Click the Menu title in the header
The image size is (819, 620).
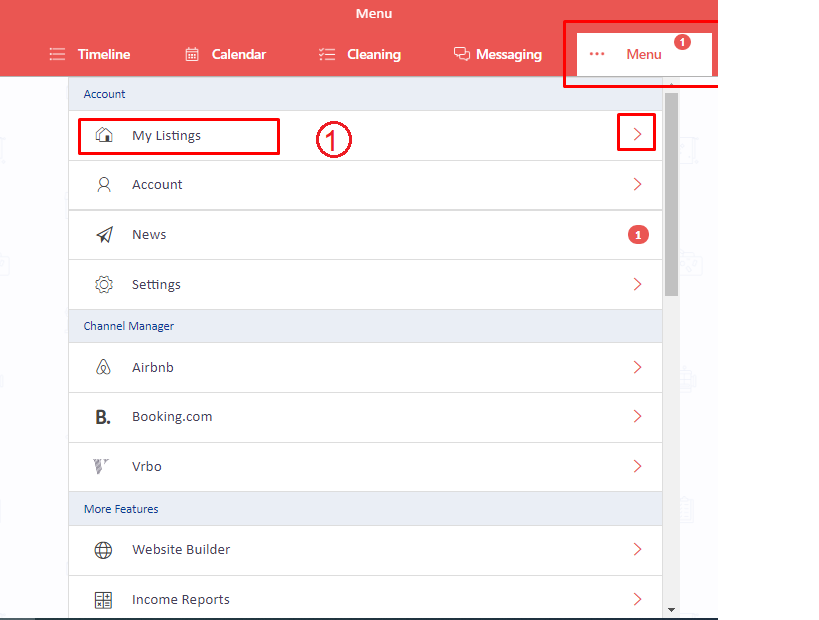pyautogui.click(x=374, y=14)
